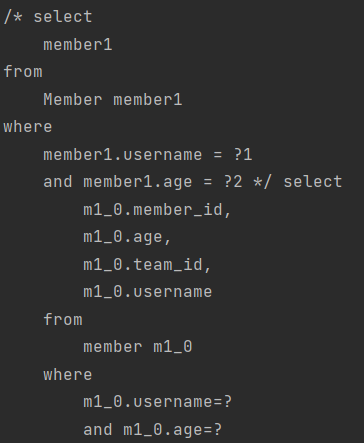Click 'member1.username' in the JPQL comment
Screen dimensions: 364x443
123,155
